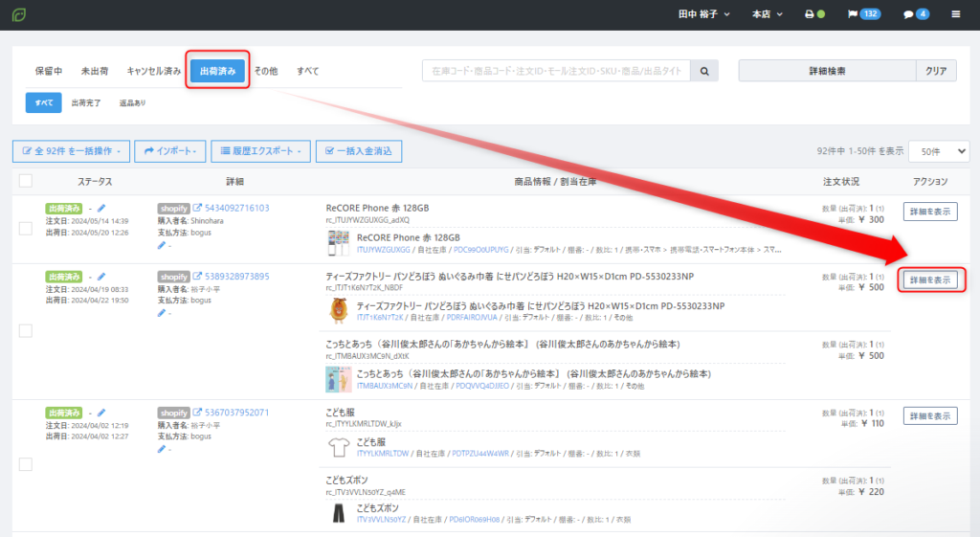The image size is (980, 537).
Task: Edit status pencil for order 5389328973895
Action: (x=101, y=277)
